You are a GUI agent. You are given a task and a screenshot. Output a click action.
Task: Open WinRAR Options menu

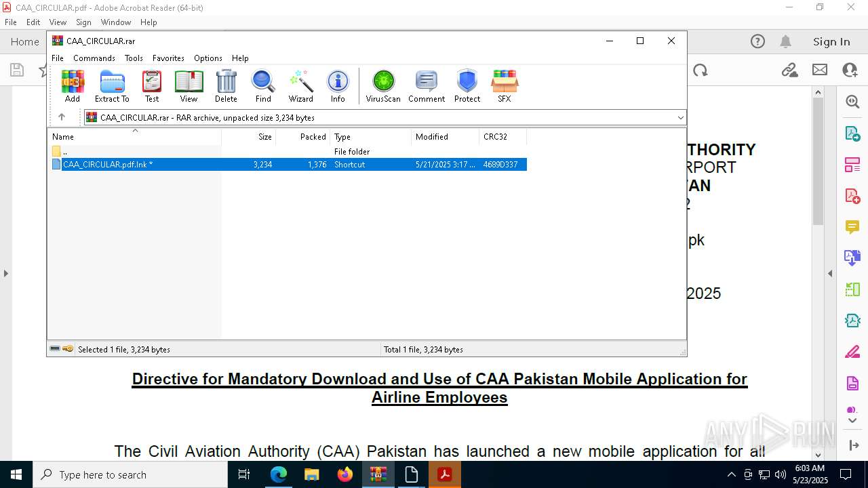pos(208,58)
